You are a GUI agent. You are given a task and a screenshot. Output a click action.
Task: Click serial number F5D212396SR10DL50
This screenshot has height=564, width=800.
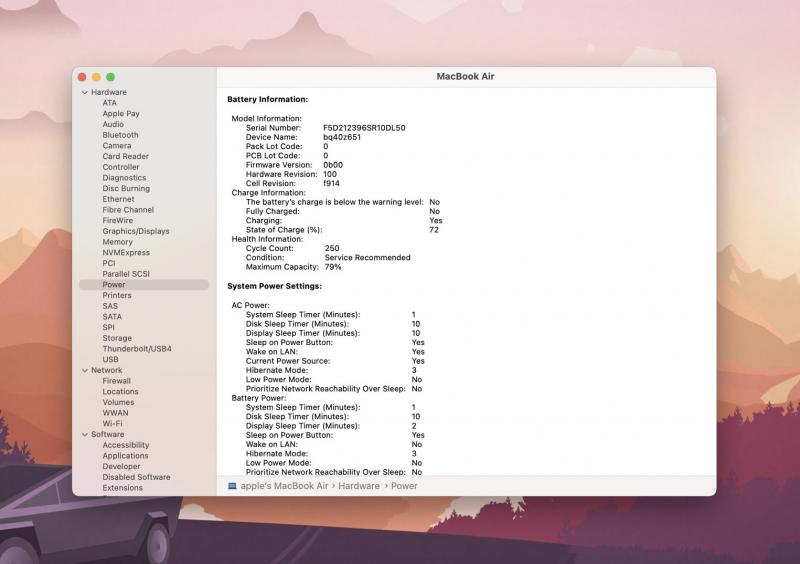click(x=364, y=129)
